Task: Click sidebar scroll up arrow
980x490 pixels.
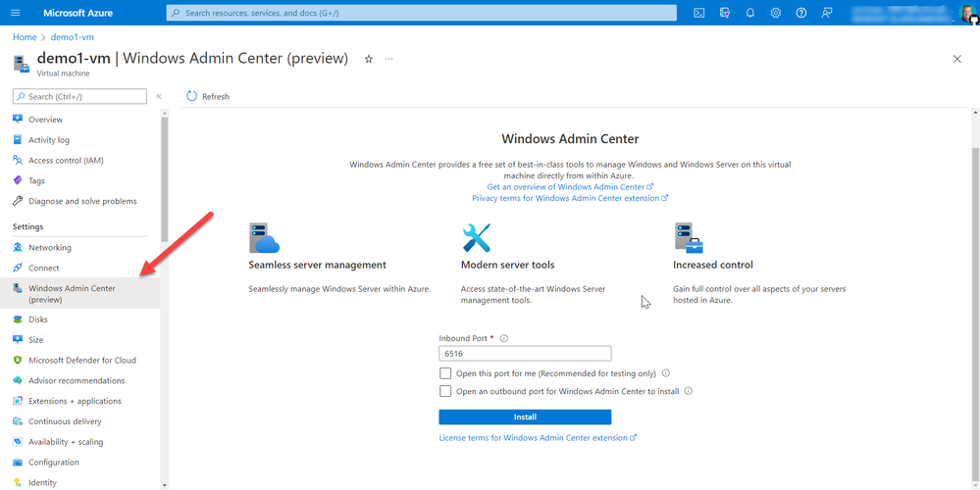Action: (x=165, y=113)
